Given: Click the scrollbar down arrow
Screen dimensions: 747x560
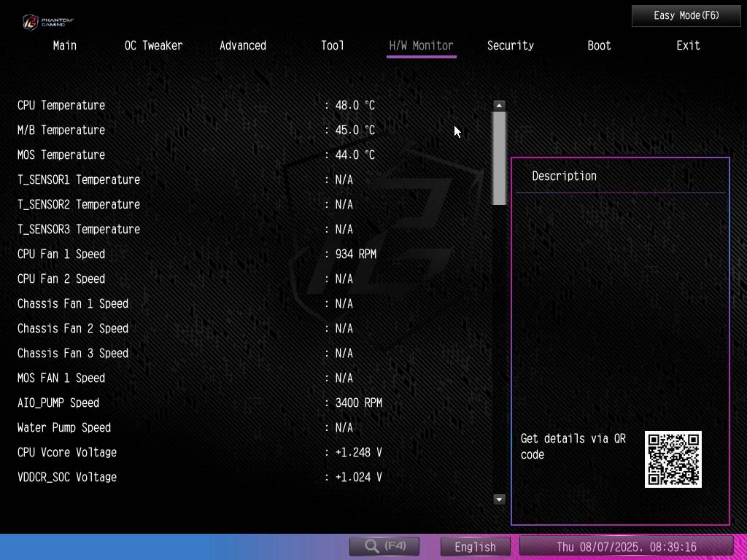Looking at the screenshot, I should coord(499,499).
